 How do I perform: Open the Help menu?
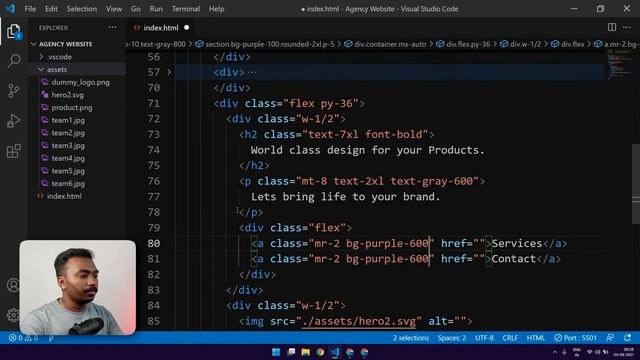[216, 9]
